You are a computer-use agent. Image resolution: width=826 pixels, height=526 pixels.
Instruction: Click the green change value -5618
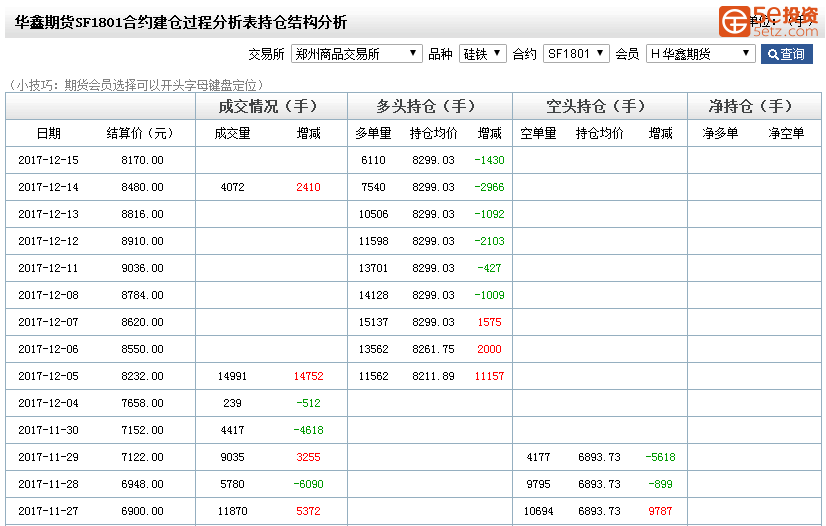pos(661,457)
